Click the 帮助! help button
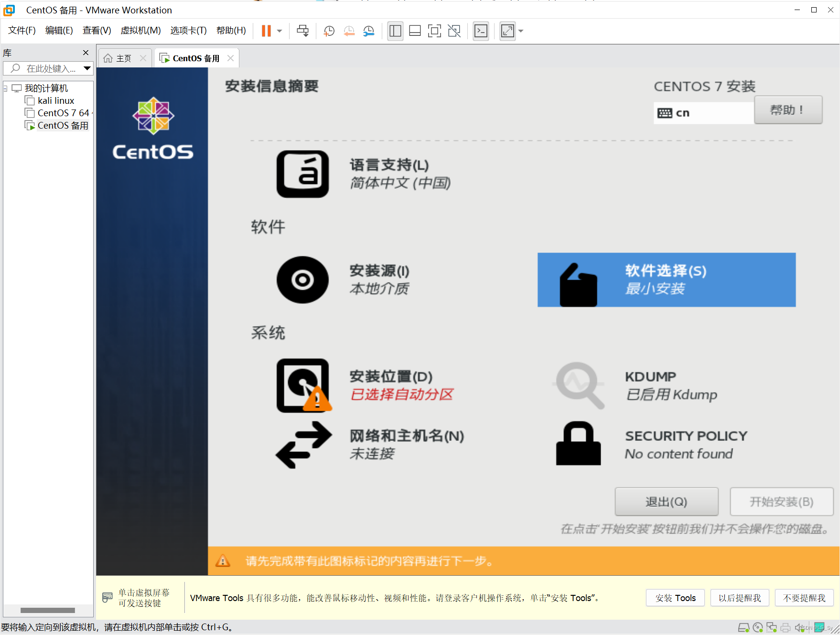840x635 pixels. click(x=788, y=110)
